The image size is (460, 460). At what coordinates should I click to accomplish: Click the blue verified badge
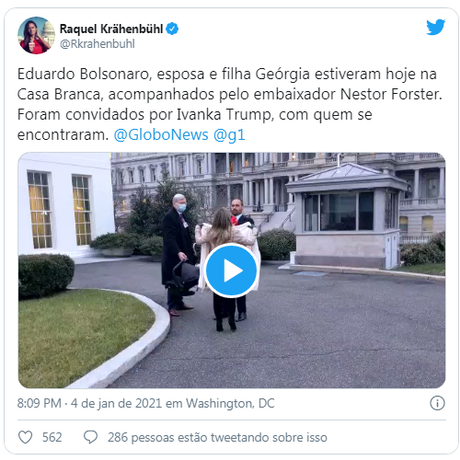[x=172, y=29]
